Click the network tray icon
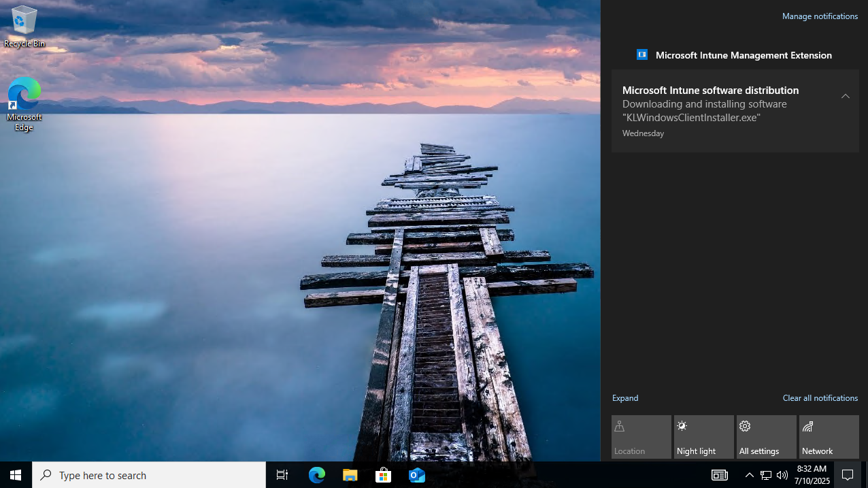Screen dimensions: 868x488 [766, 475]
